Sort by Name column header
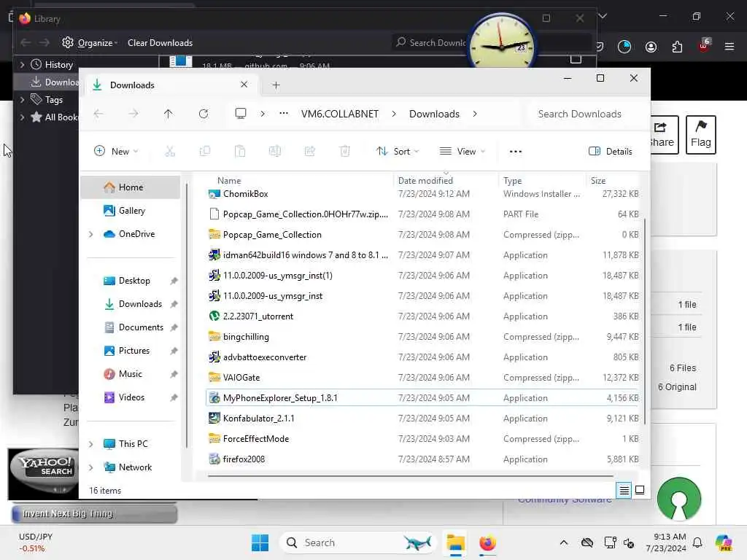 [229, 181]
